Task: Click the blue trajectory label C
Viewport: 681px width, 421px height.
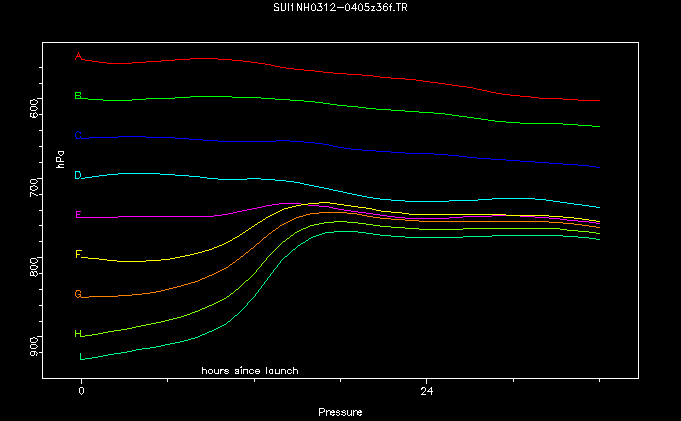Action: click(x=78, y=136)
